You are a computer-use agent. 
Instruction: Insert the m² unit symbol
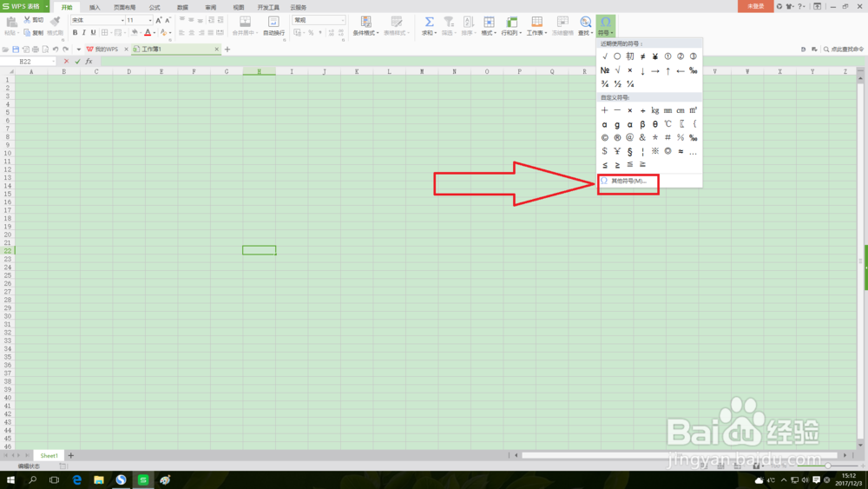point(693,111)
